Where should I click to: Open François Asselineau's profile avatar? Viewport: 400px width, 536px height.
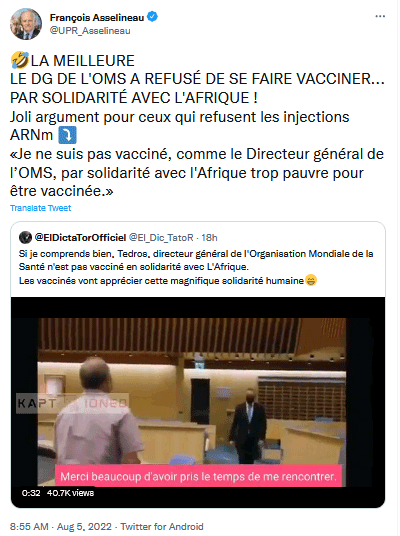coord(26,24)
